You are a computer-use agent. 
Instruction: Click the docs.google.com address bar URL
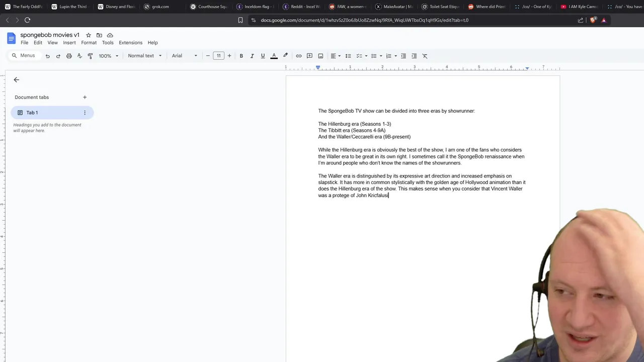coord(364,20)
